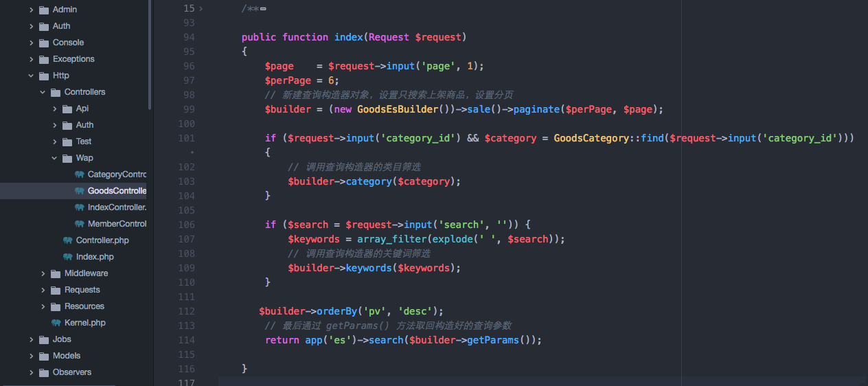Expand the Console folder chevron
The width and height of the screenshot is (868, 386).
click(x=31, y=43)
